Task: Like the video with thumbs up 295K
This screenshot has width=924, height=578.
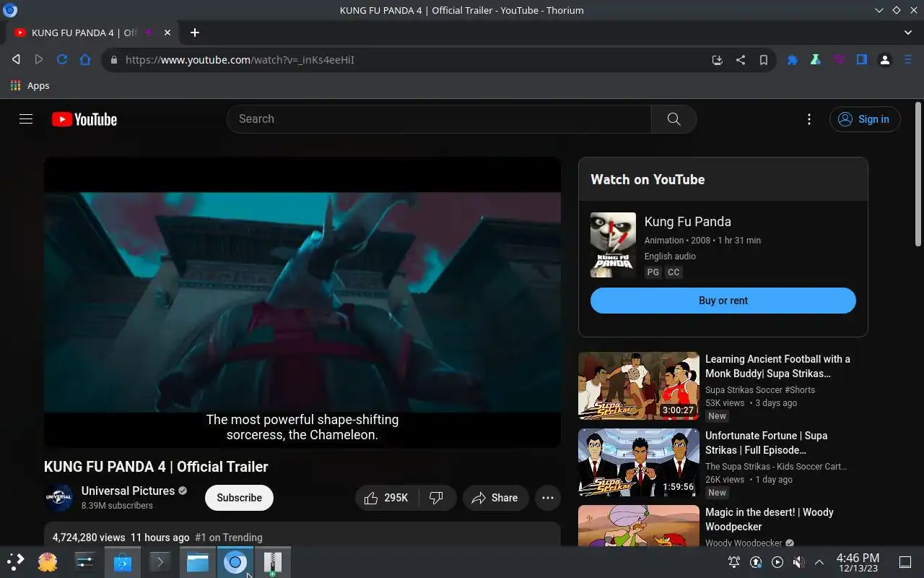Action: click(386, 498)
